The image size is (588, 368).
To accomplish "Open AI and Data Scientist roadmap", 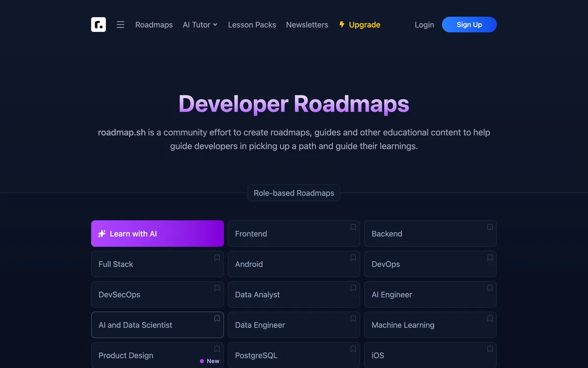I will pos(157,325).
